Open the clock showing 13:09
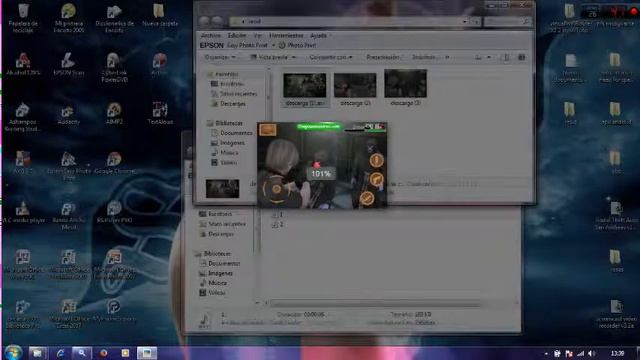The image size is (640, 360). [618, 353]
